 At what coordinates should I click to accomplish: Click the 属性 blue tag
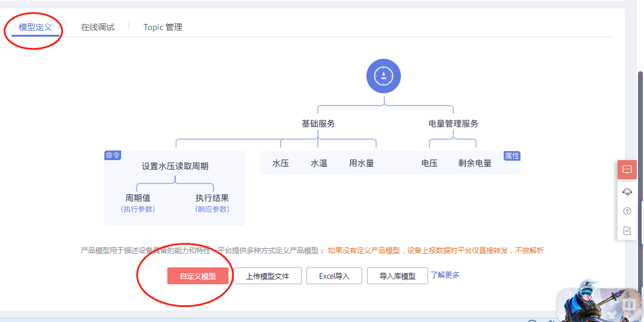[512, 156]
